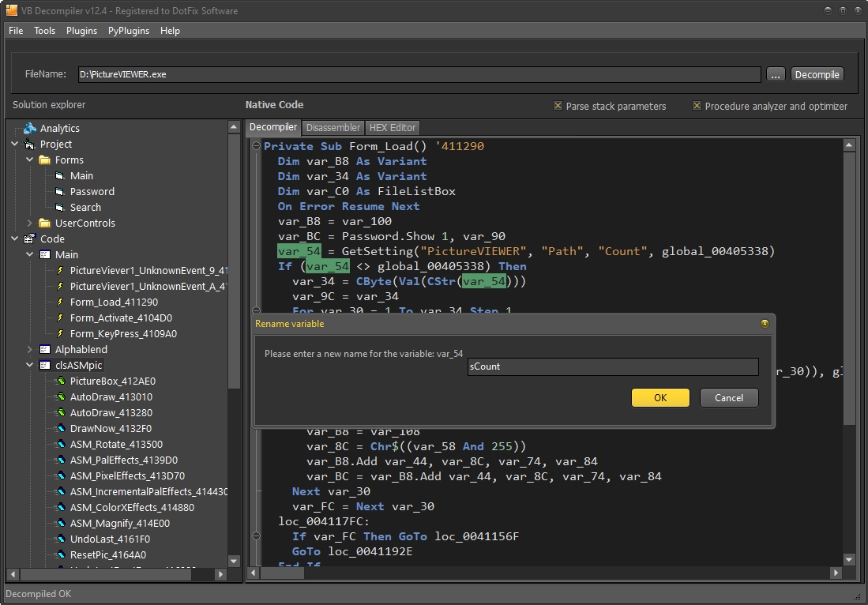The image size is (868, 605).
Task: Confirm rename with the OK button
Action: (660, 397)
